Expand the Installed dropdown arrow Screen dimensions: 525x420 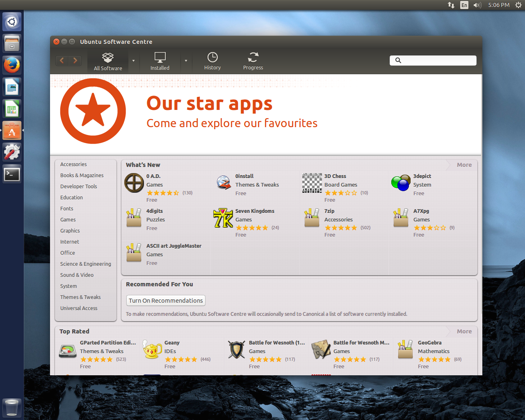pyautogui.click(x=186, y=61)
